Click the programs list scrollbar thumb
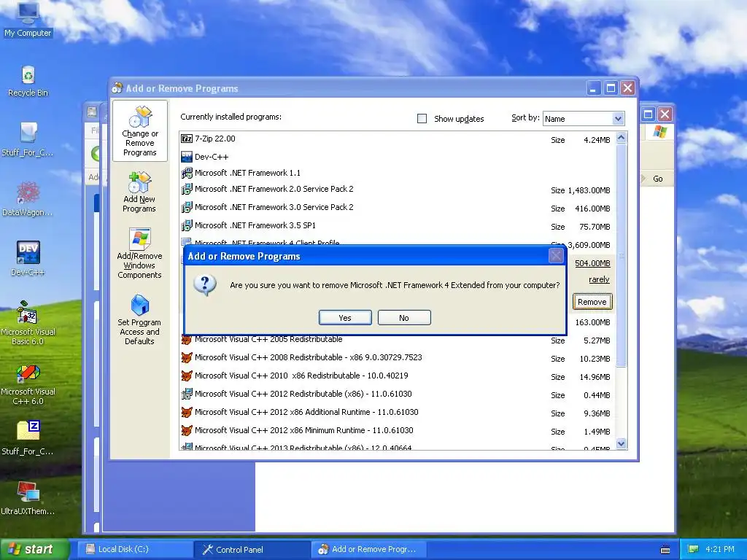The image size is (747, 560). click(x=621, y=254)
